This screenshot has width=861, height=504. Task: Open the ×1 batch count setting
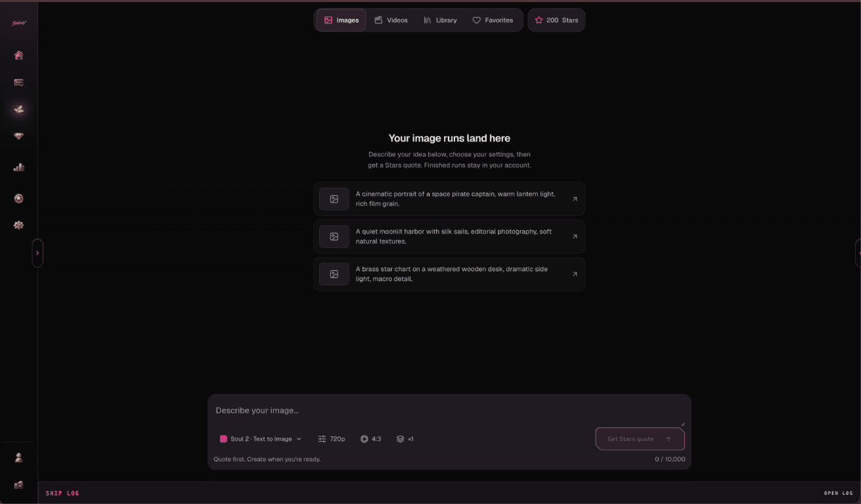[405, 439]
